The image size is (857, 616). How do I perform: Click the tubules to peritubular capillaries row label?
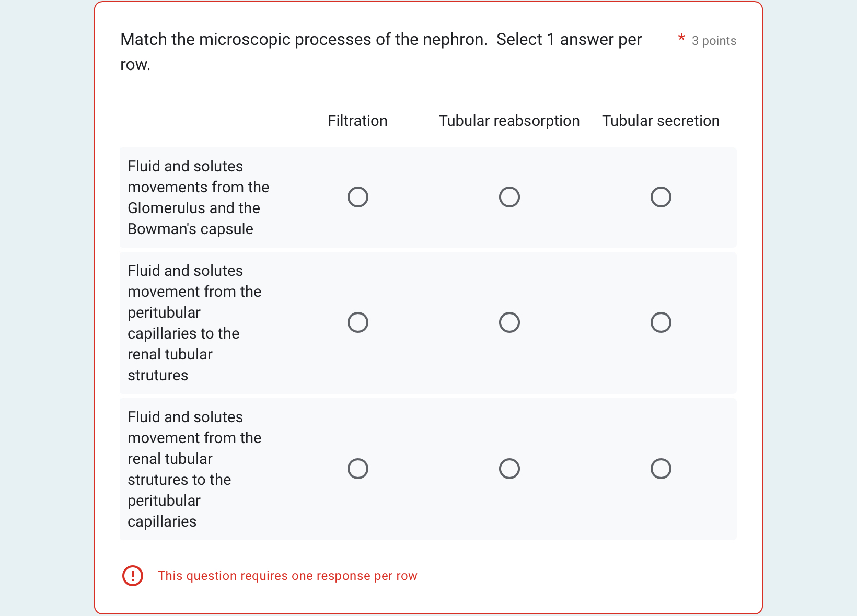(x=194, y=468)
